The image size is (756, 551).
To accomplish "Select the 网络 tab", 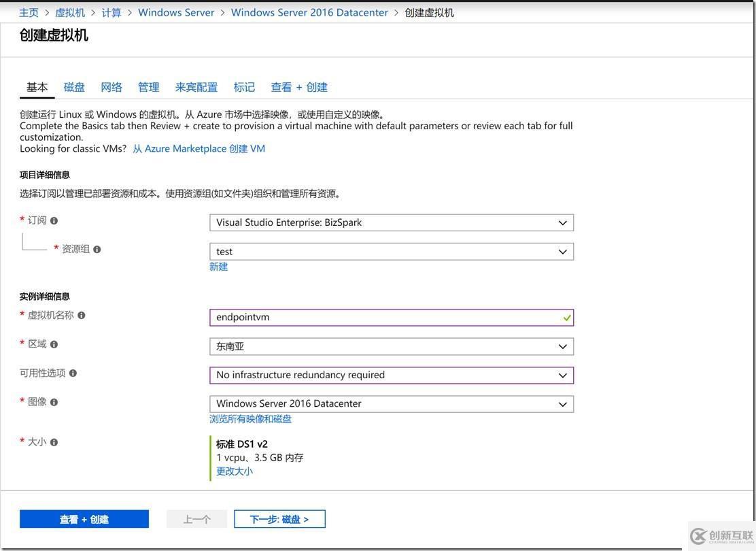I will [x=111, y=86].
